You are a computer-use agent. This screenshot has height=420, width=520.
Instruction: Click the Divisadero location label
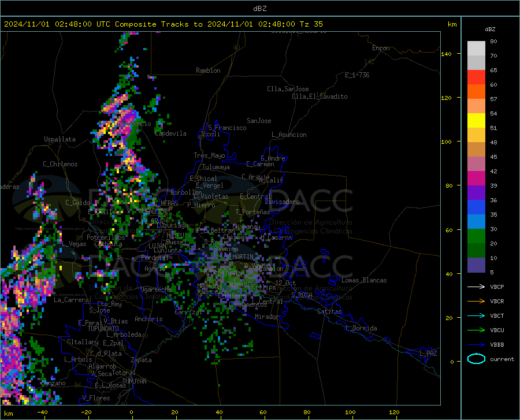282,202
